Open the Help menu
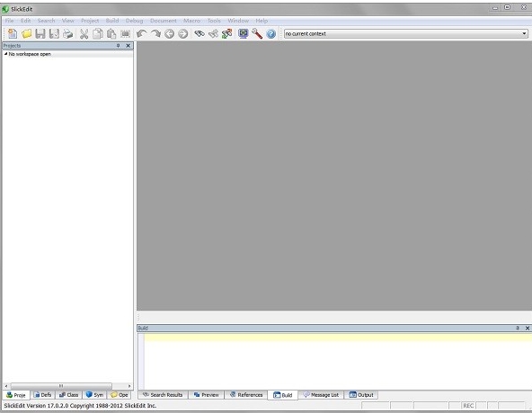 coord(262,21)
